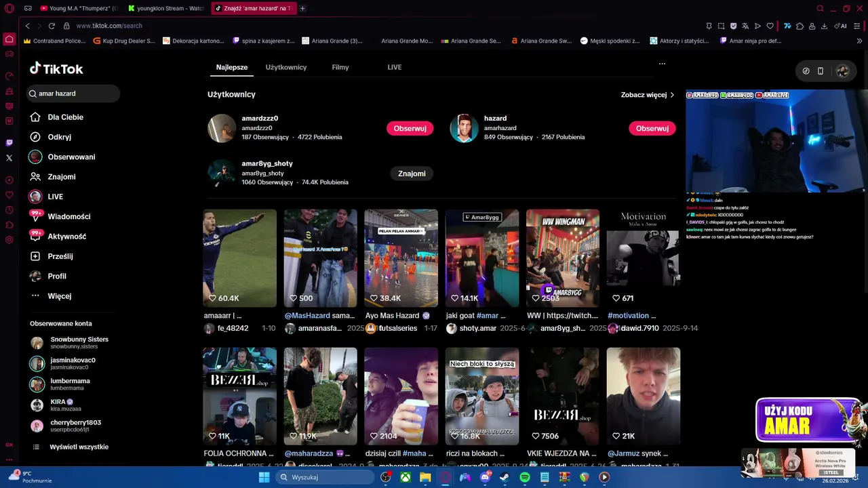Open Ayo Mas Hazard video 38.4K likes
Image resolution: width=868 pixels, height=488 pixels.
click(401, 258)
